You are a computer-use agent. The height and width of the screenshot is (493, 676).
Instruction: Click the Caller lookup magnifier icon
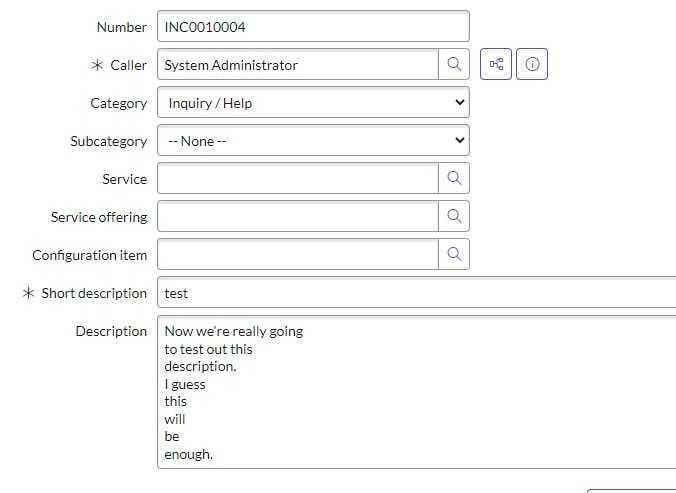[454, 64]
